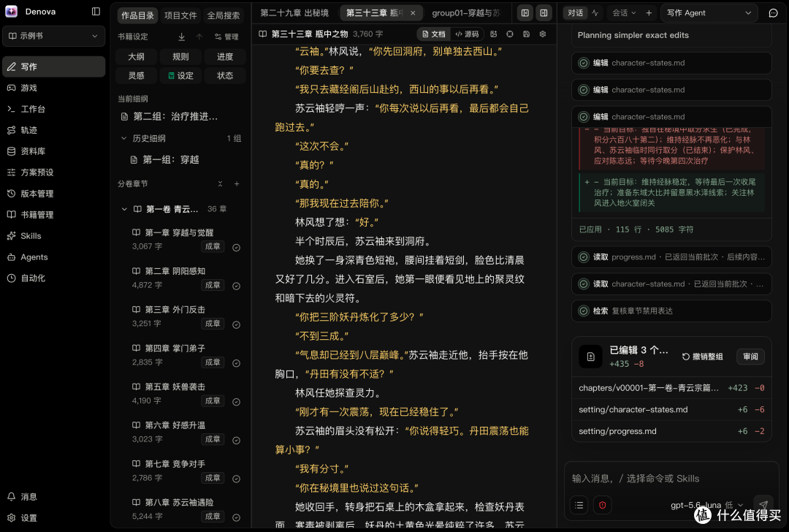The image size is (789, 532).
Task: Click the download arrow icon beside 书籍设定
Action: [x=182, y=37]
